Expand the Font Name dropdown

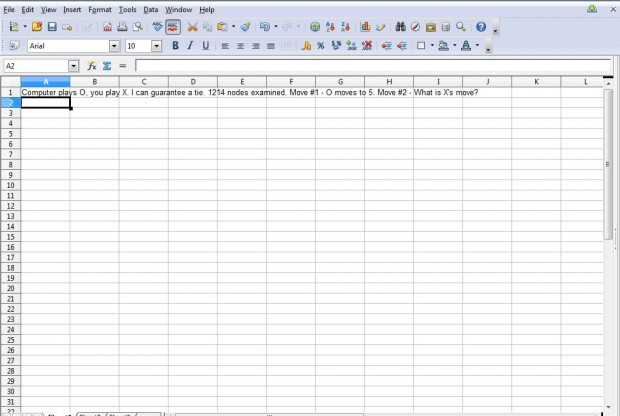tap(114, 46)
